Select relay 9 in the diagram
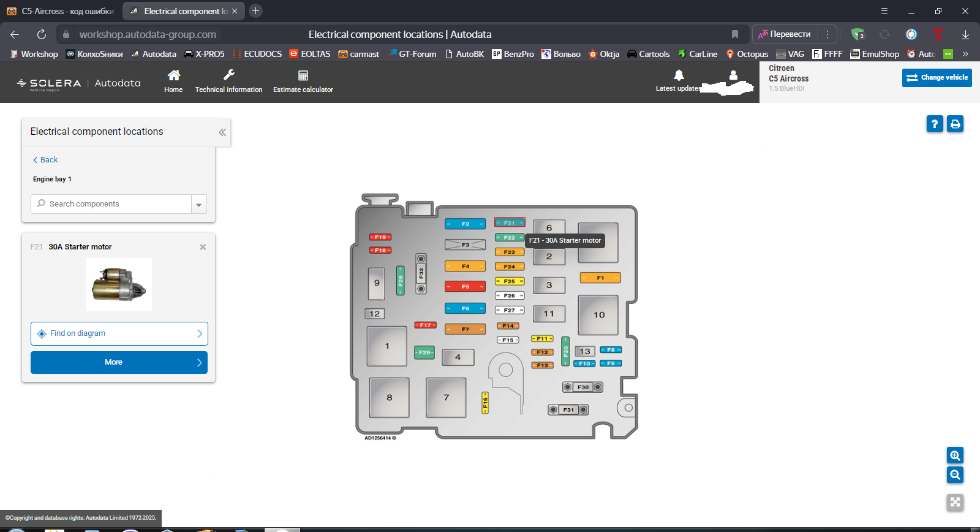This screenshot has width=980, height=532. click(377, 283)
